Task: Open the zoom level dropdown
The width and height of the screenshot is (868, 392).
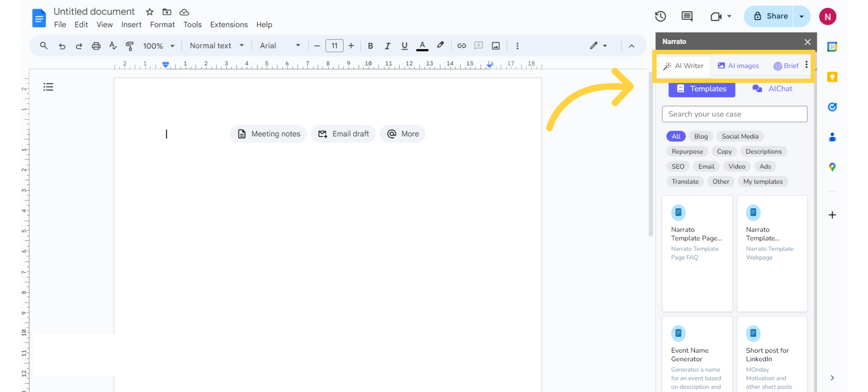Action: [159, 46]
